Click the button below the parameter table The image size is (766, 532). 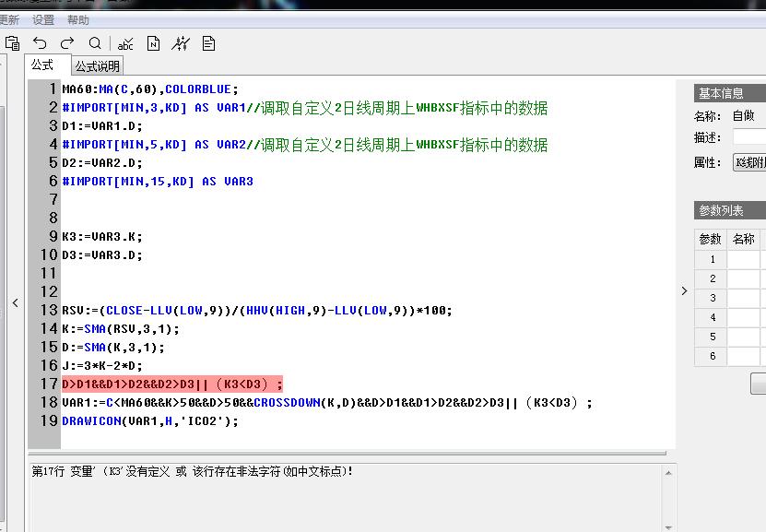pos(758,384)
